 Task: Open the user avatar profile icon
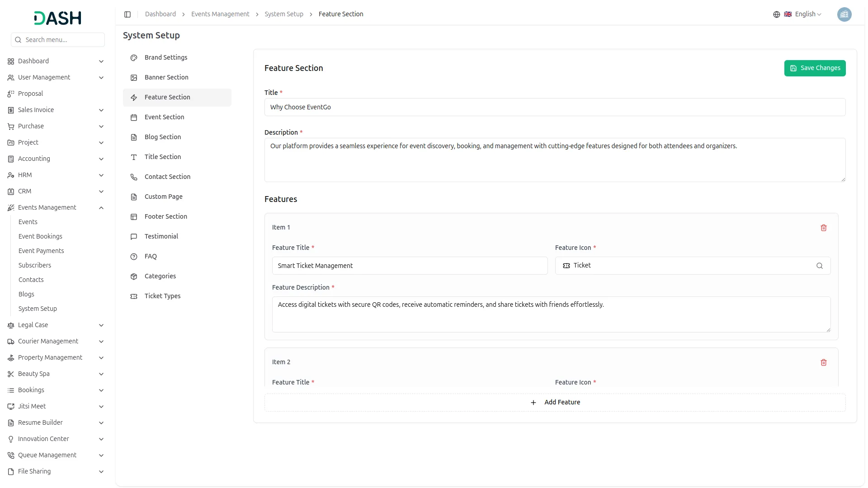click(844, 14)
